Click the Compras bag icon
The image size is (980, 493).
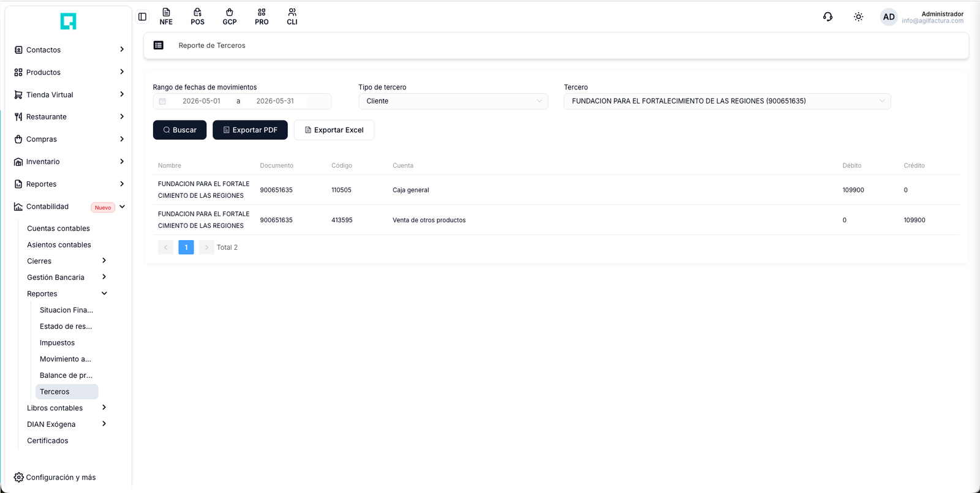[18, 139]
